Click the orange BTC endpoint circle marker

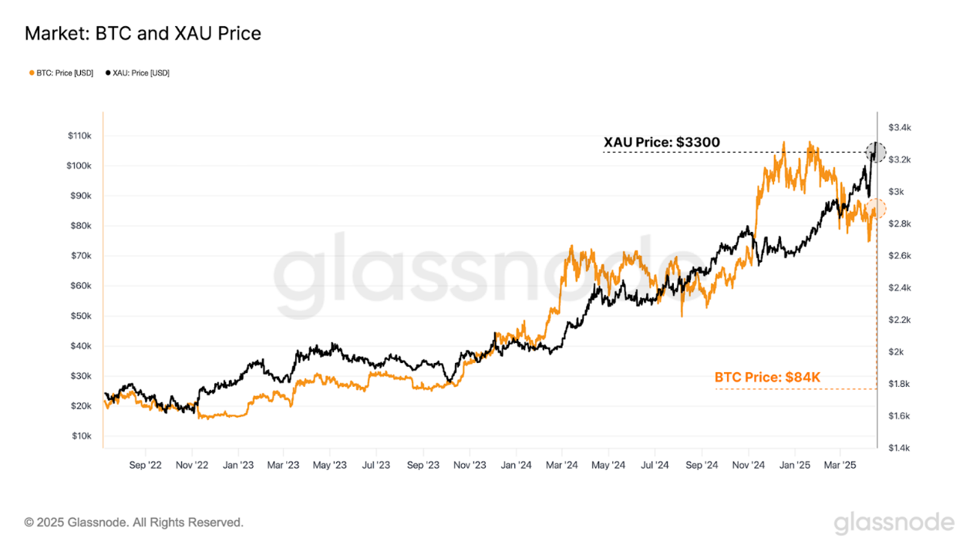pyautogui.click(x=876, y=208)
